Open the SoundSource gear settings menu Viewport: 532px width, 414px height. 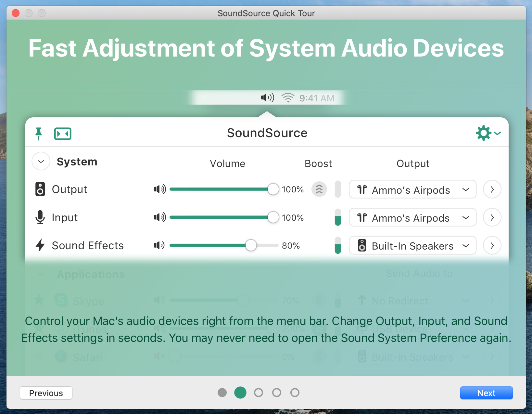click(x=488, y=133)
